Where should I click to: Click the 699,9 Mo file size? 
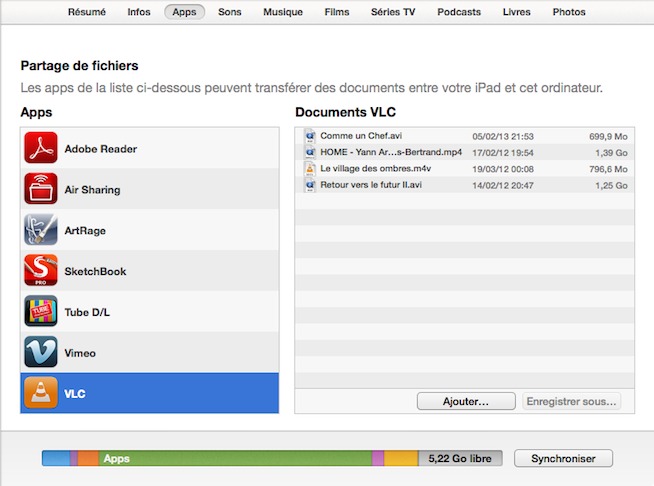[608, 136]
